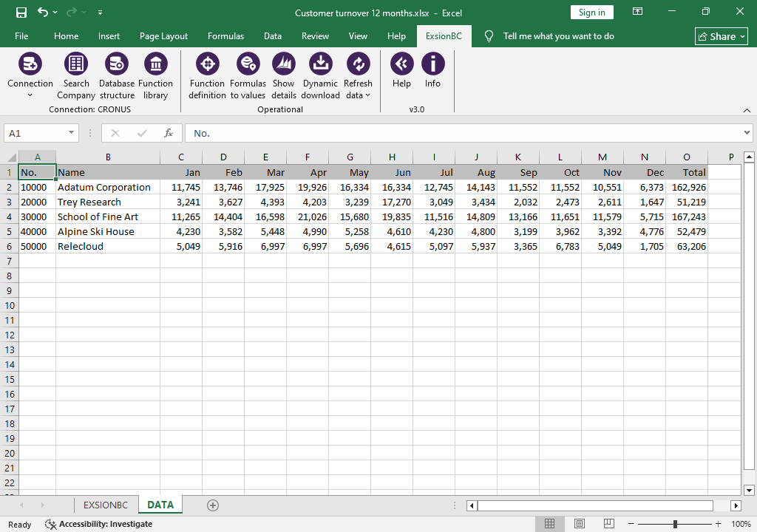Viewport: 757px width, 532px height.
Task: Click Ribbon Display Options icon
Action: coord(638,12)
